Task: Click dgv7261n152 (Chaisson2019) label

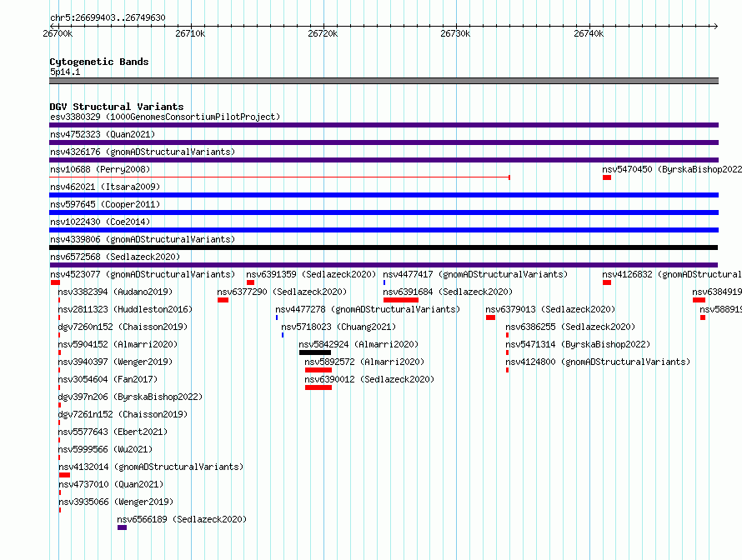Action: pos(123,414)
